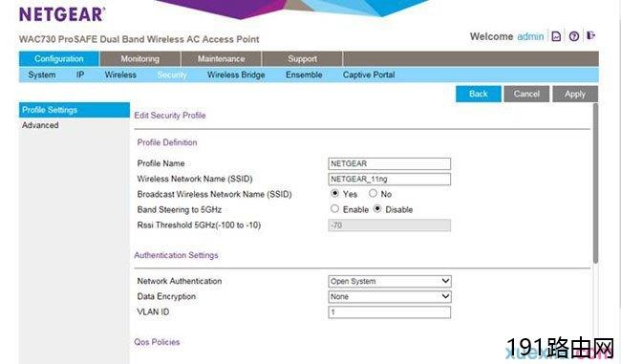
Task: Open the Data Encryption dropdown
Action: (x=390, y=297)
